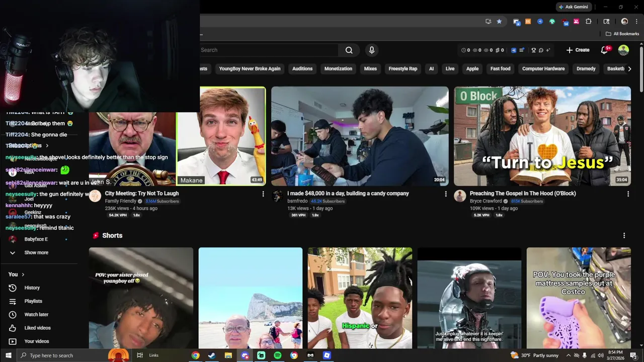Viewport: 644px width, 362px height.
Task: Select the Mixes chip
Action: pos(370,68)
